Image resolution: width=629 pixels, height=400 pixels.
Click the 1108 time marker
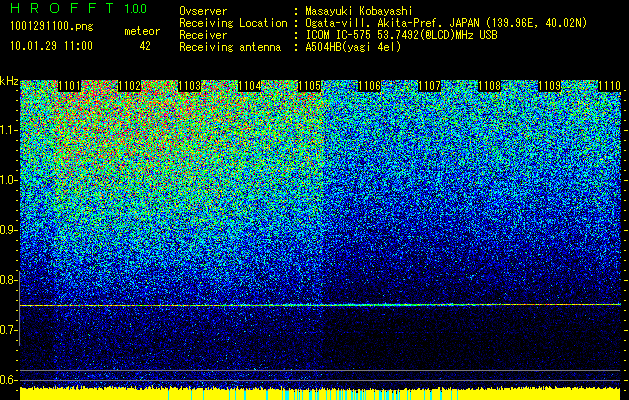489,86
